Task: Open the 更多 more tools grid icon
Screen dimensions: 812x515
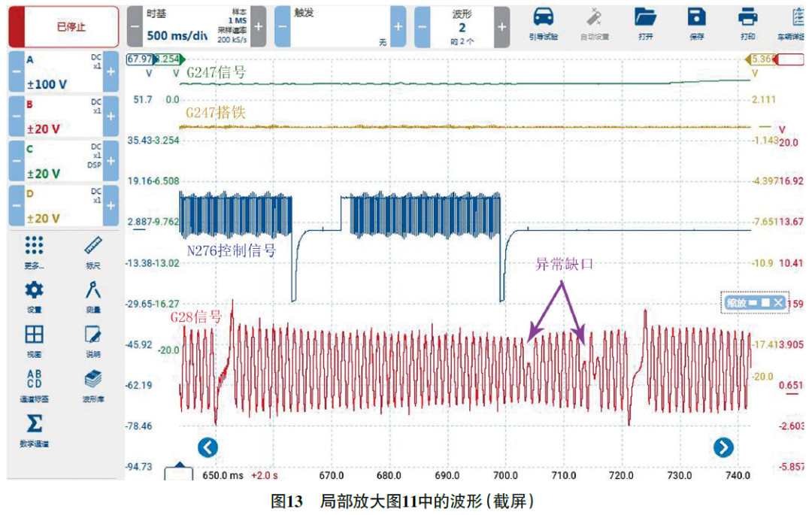Action: [34, 252]
